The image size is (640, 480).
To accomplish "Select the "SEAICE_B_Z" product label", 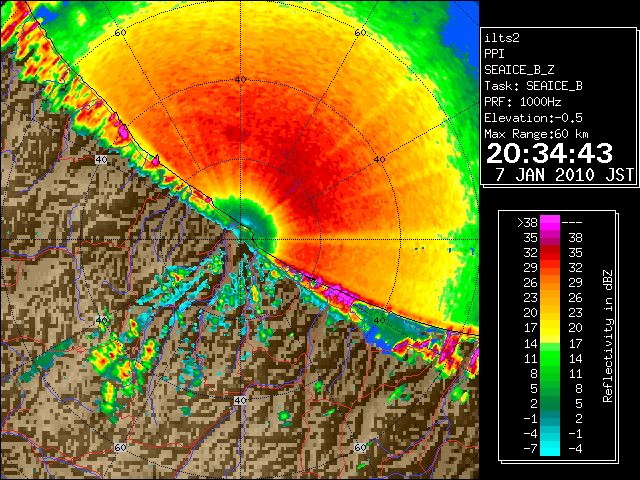I will [519, 70].
